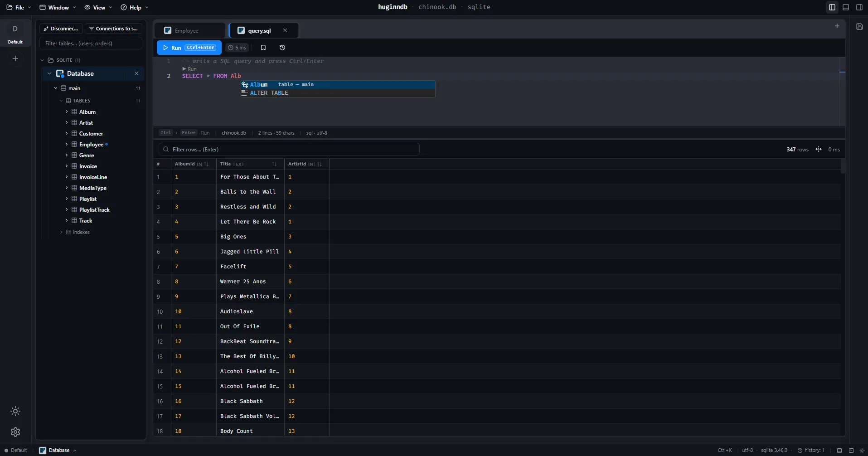Open the terminal console icon in status bar
Viewport: 868px width, 456px height.
(x=851, y=450)
